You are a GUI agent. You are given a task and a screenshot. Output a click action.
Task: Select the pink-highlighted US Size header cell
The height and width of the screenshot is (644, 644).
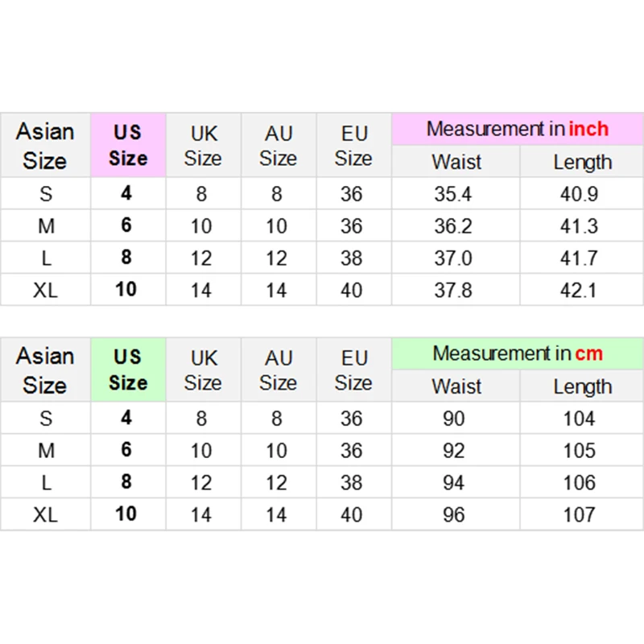click(x=128, y=145)
